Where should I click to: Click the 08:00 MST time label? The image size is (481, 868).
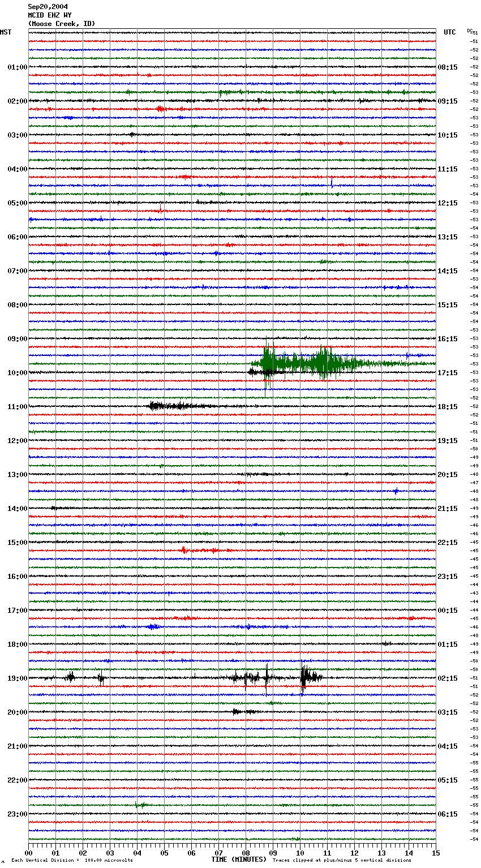17,305
